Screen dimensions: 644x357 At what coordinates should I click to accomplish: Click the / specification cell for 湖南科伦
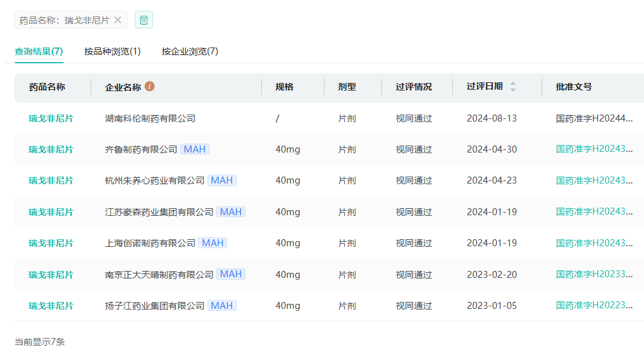coord(277,118)
